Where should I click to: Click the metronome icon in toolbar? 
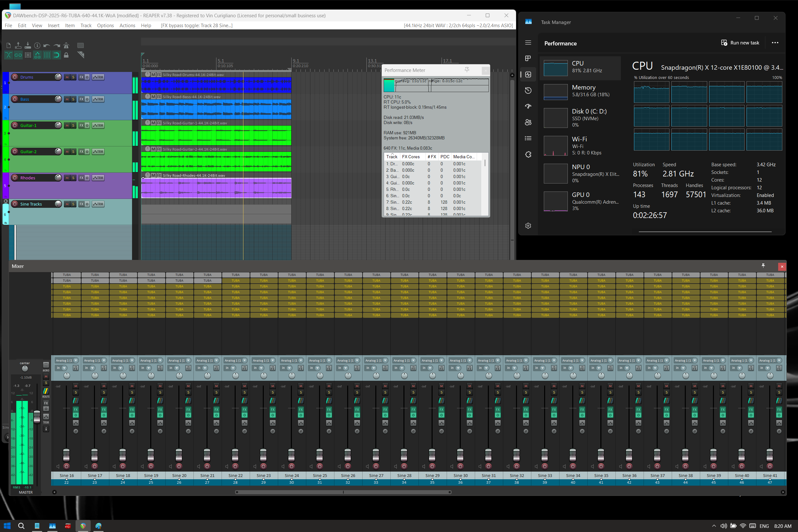pos(66,45)
